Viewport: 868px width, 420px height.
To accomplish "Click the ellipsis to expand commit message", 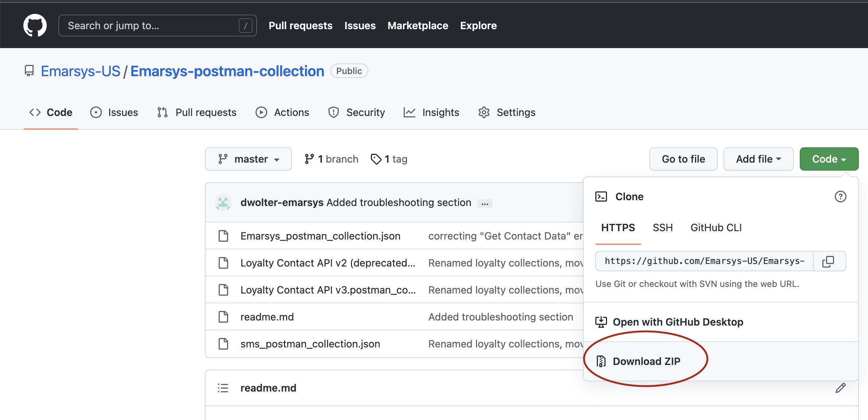I will 485,203.
